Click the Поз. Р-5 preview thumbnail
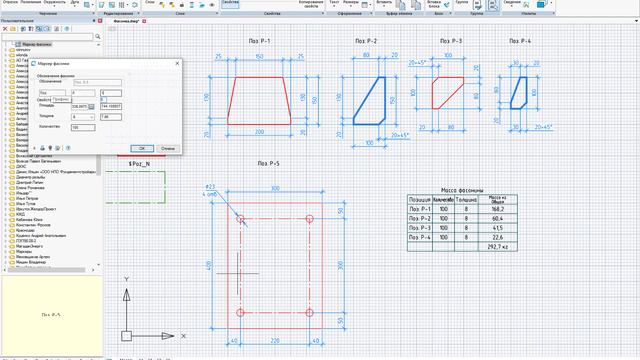The width and height of the screenshot is (640, 360). pos(51,315)
